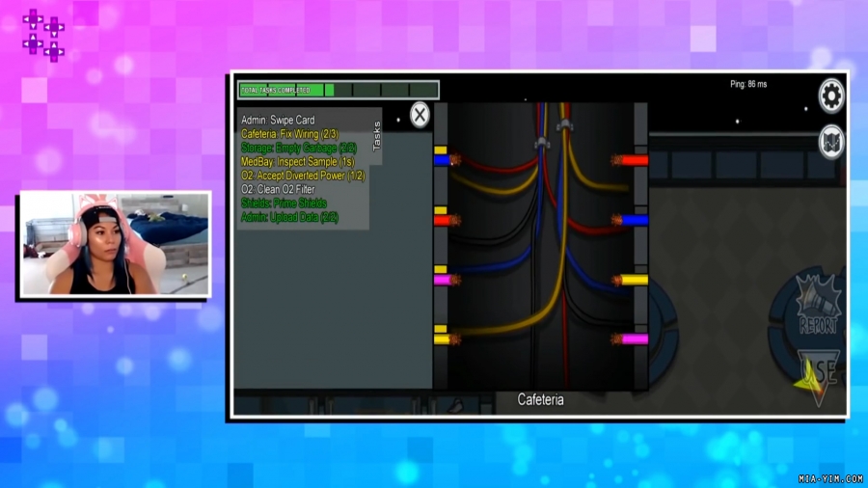868x488 pixels.
Task: Select the 'Shields: Prime Shields' task
Action: [x=284, y=203]
